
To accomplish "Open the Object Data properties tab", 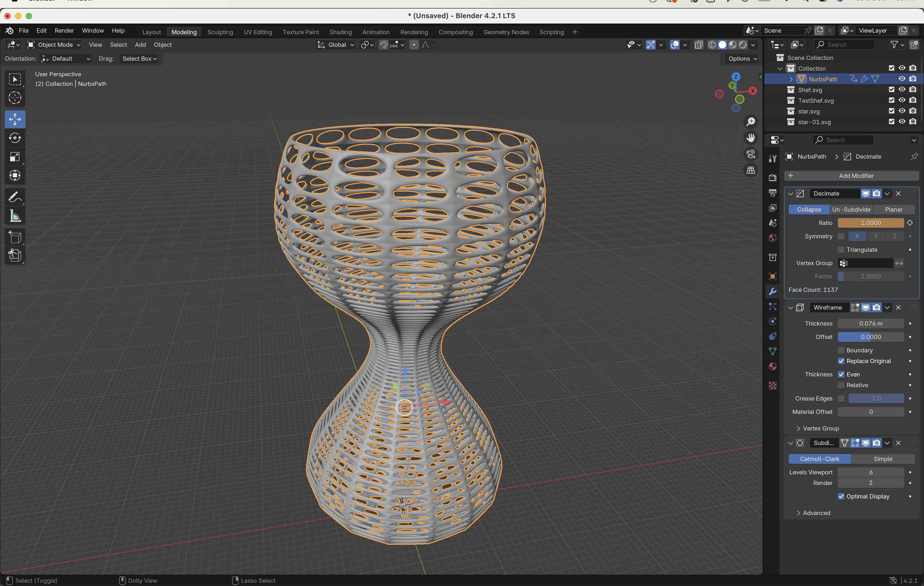I will [772, 351].
